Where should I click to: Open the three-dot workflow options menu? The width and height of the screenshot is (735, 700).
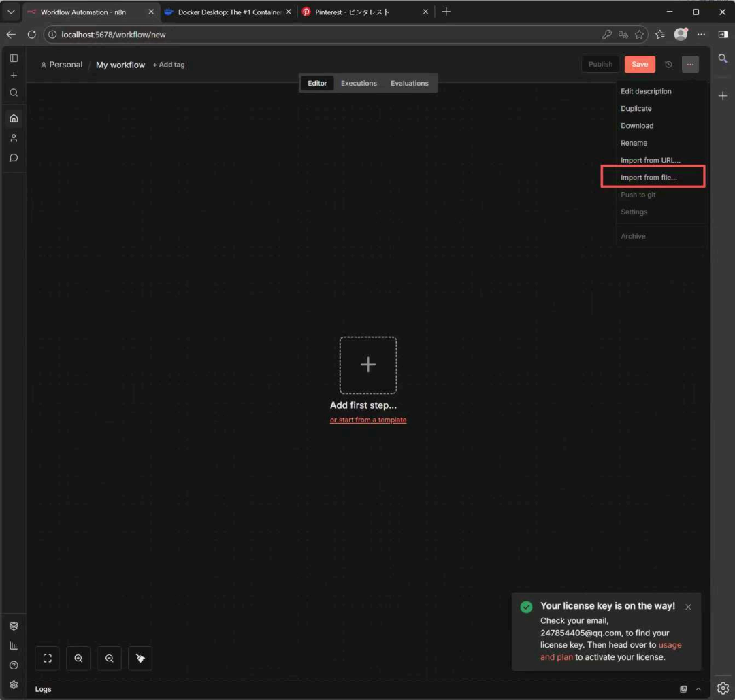pos(690,65)
